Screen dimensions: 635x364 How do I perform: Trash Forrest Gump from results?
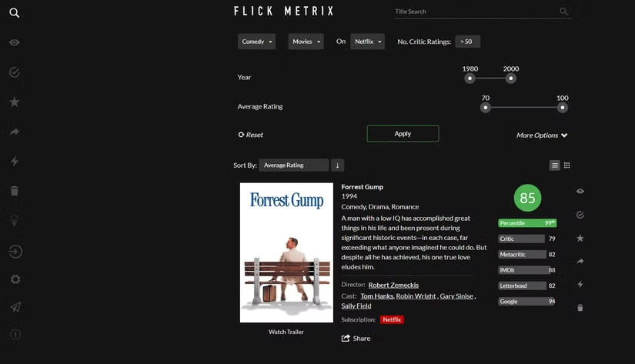click(580, 308)
